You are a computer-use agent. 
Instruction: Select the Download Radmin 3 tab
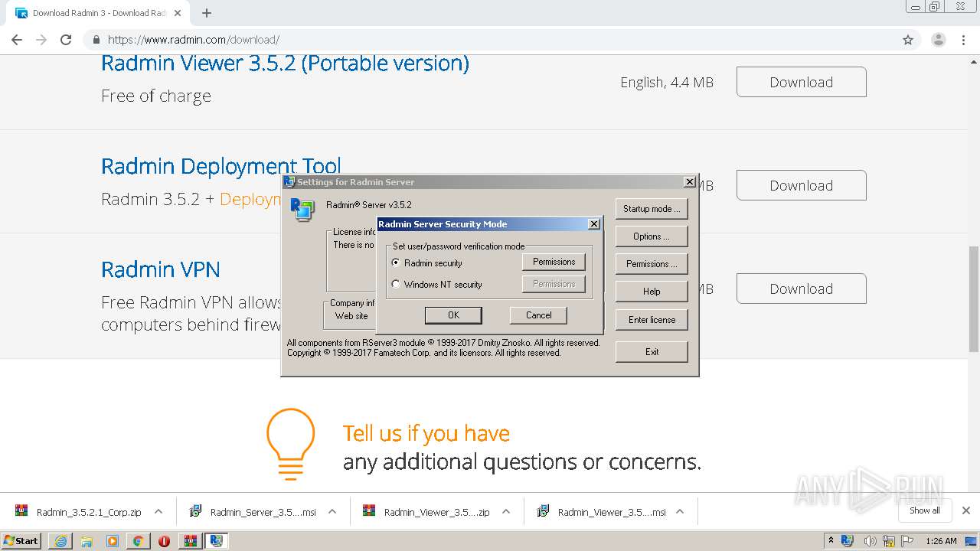pos(98,13)
